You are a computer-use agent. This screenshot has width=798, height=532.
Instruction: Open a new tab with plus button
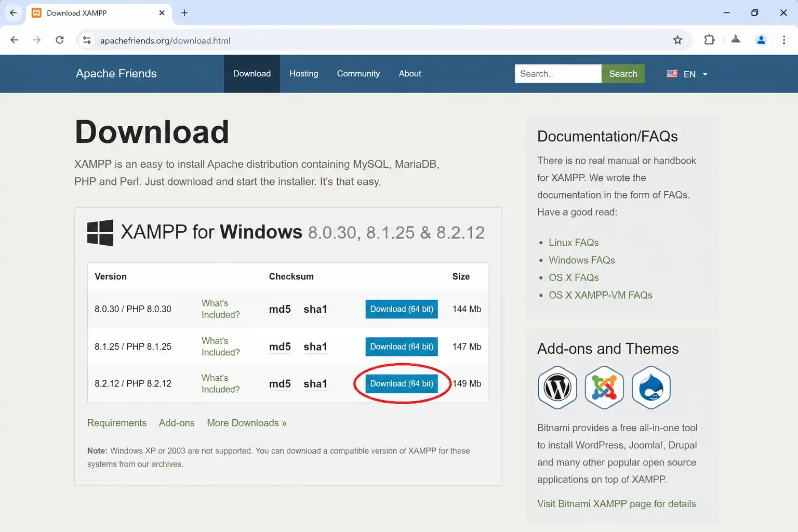184,13
